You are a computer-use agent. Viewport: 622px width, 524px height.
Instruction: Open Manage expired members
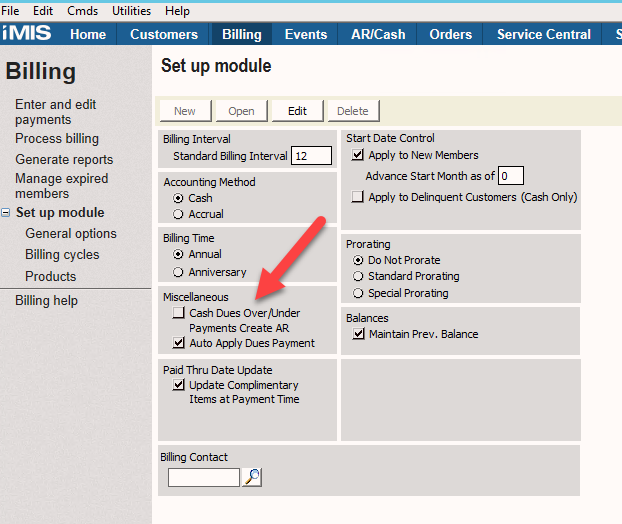pyautogui.click(x=61, y=186)
